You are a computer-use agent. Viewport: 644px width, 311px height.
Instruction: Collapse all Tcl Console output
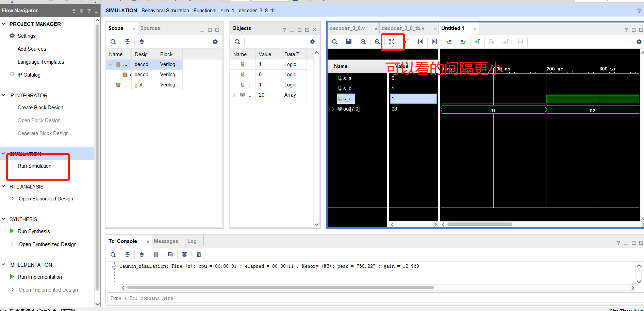pyautogui.click(x=127, y=255)
